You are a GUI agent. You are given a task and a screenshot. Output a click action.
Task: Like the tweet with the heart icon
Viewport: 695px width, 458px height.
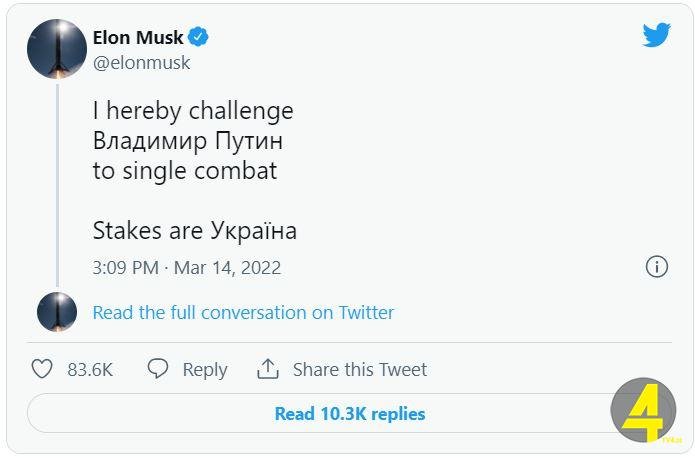pyautogui.click(x=42, y=369)
